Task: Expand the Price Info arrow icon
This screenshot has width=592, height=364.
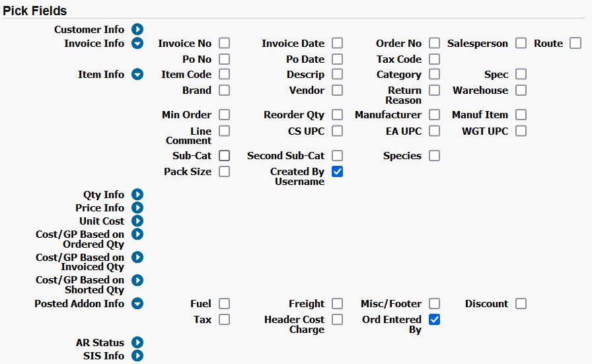Action: coord(137,207)
